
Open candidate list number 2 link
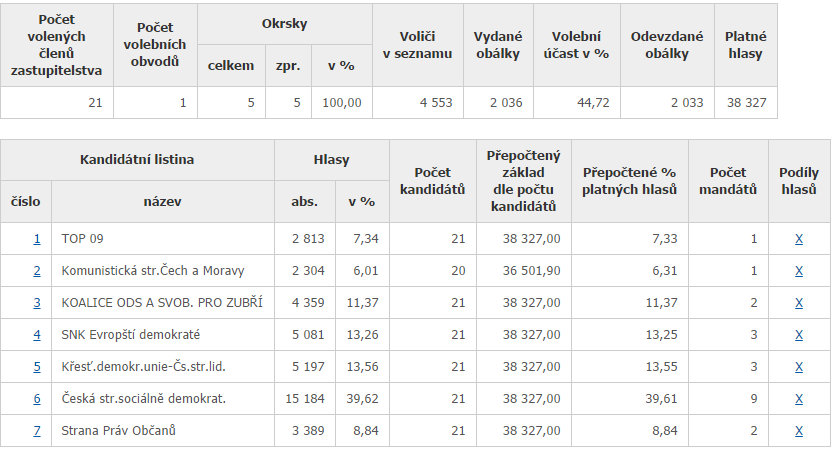(37, 271)
